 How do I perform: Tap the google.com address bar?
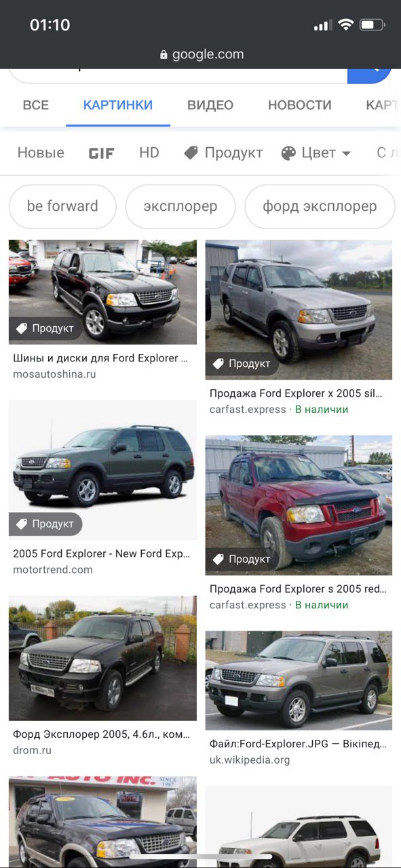click(201, 54)
